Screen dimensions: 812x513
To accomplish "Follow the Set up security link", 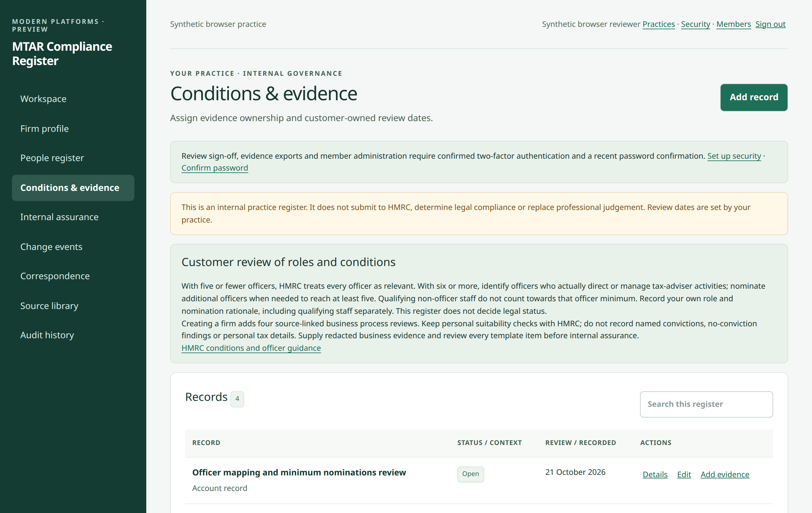I will (x=734, y=156).
